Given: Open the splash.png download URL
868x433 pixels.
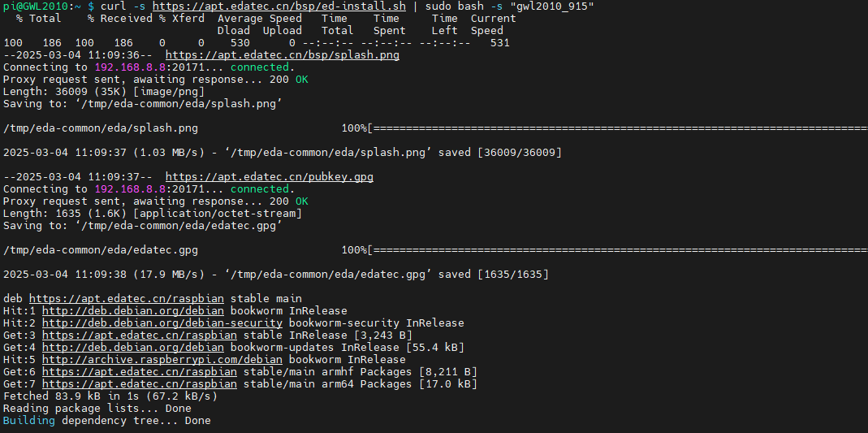Looking at the screenshot, I should pos(282,55).
